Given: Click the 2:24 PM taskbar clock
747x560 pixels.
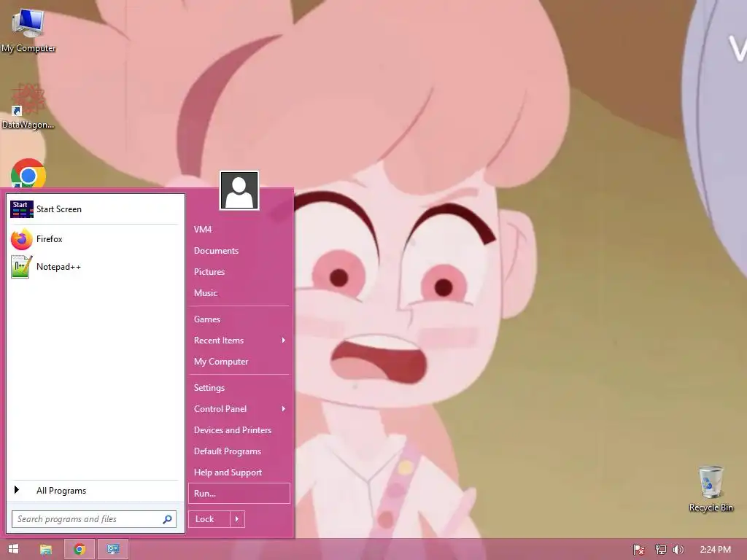Looking at the screenshot, I should pyautogui.click(x=716, y=550).
